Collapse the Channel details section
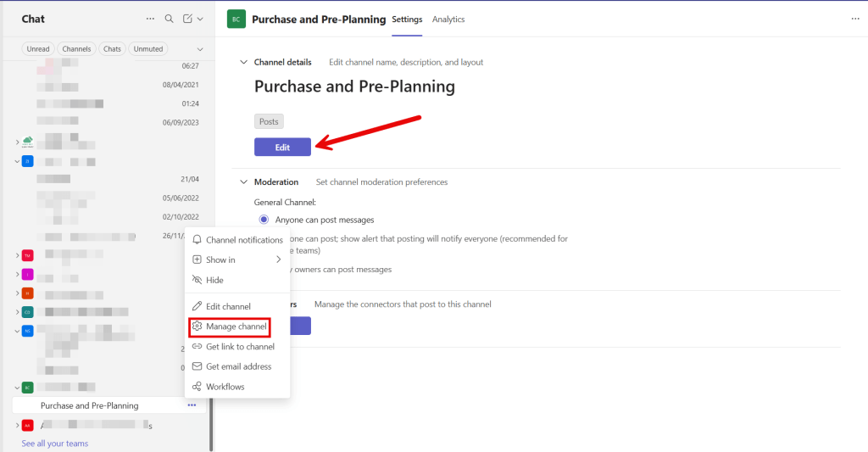The height and width of the screenshot is (452, 868). click(244, 63)
